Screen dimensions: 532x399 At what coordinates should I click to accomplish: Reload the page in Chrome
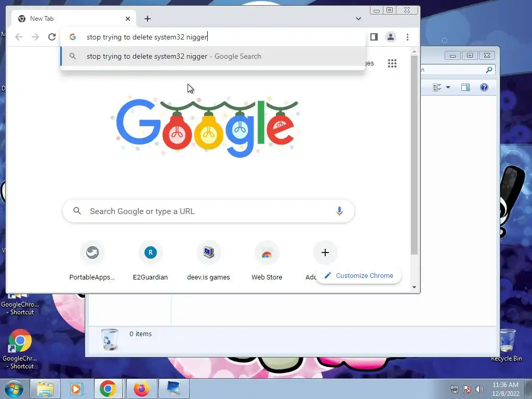point(51,37)
